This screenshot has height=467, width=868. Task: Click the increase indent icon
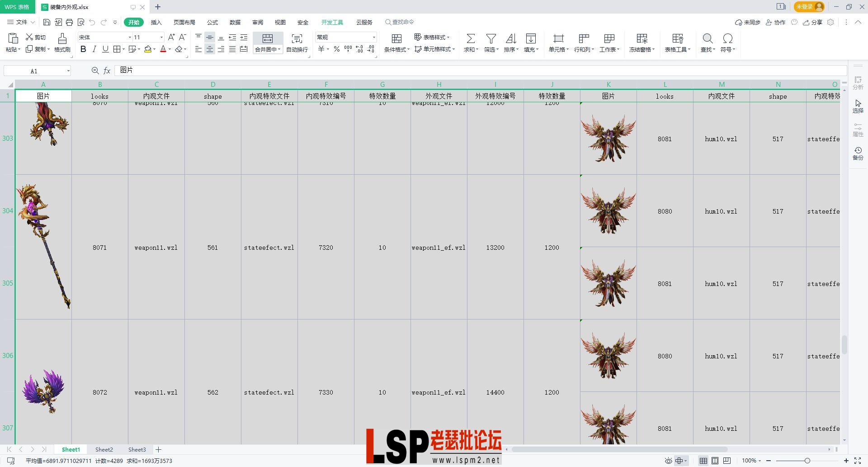[244, 37]
